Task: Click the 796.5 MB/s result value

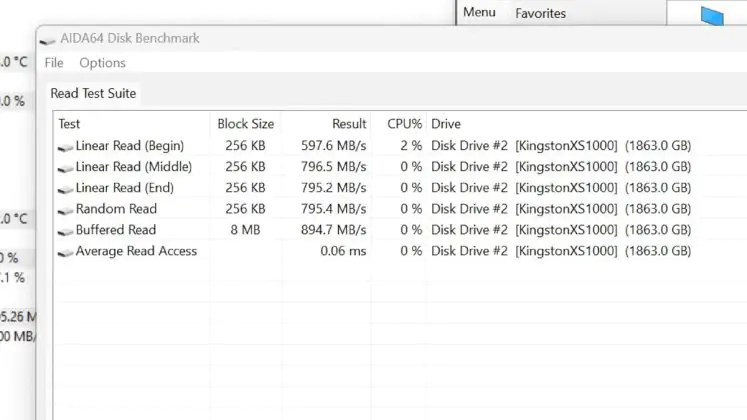Action: coord(333,167)
